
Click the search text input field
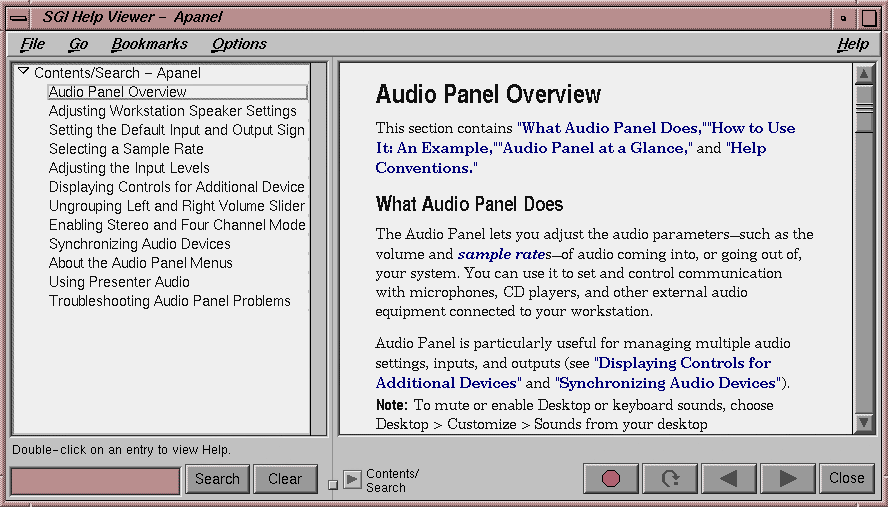click(95, 481)
